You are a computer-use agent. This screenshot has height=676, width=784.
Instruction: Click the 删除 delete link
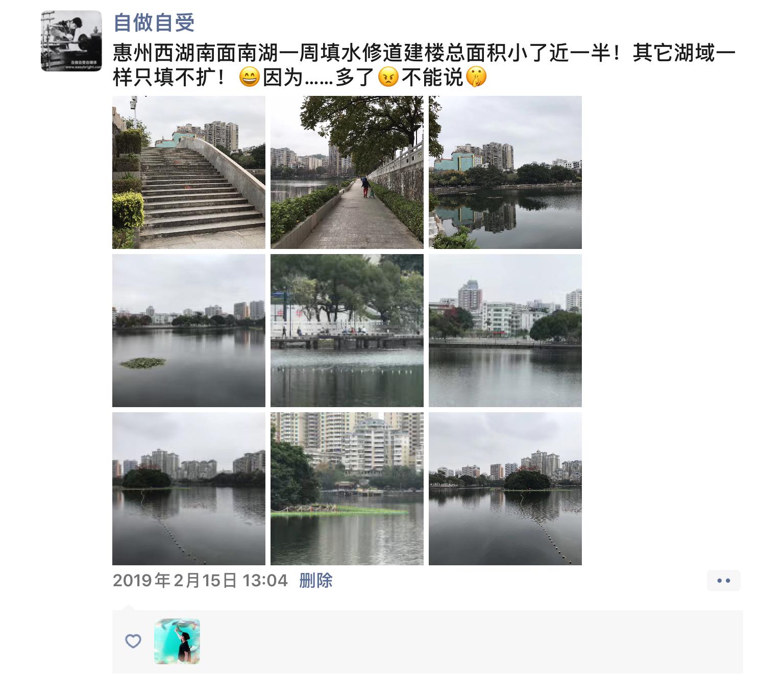point(316,581)
